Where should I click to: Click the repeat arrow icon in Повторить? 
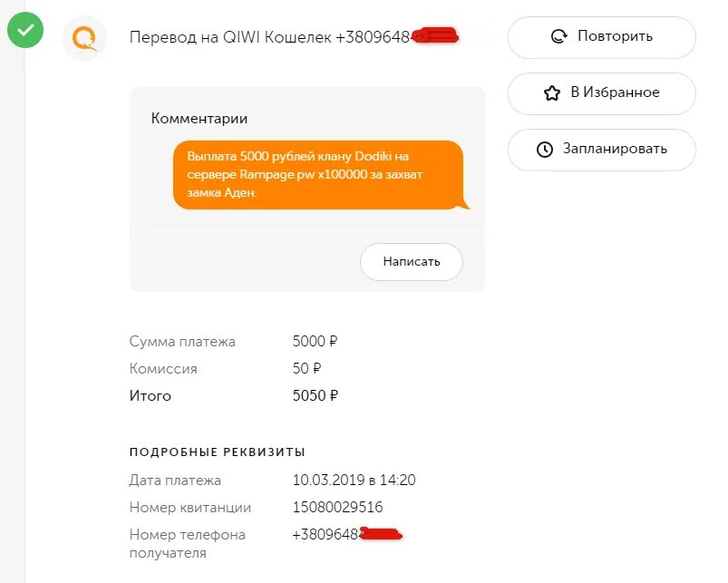pyautogui.click(x=559, y=37)
